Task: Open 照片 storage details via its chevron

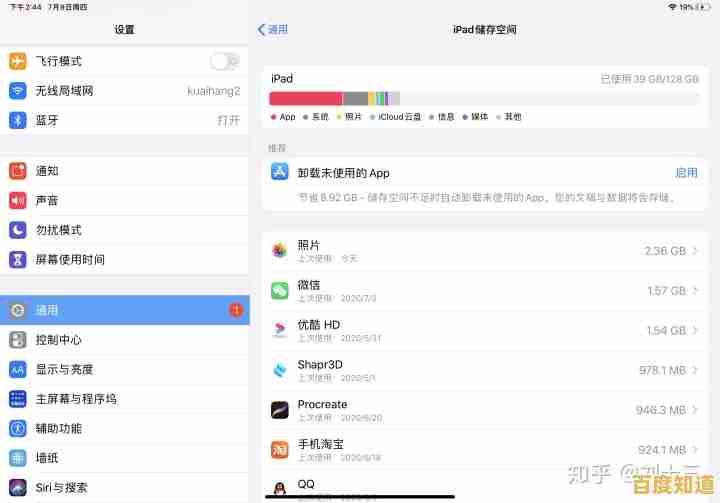Action: coord(695,251)
